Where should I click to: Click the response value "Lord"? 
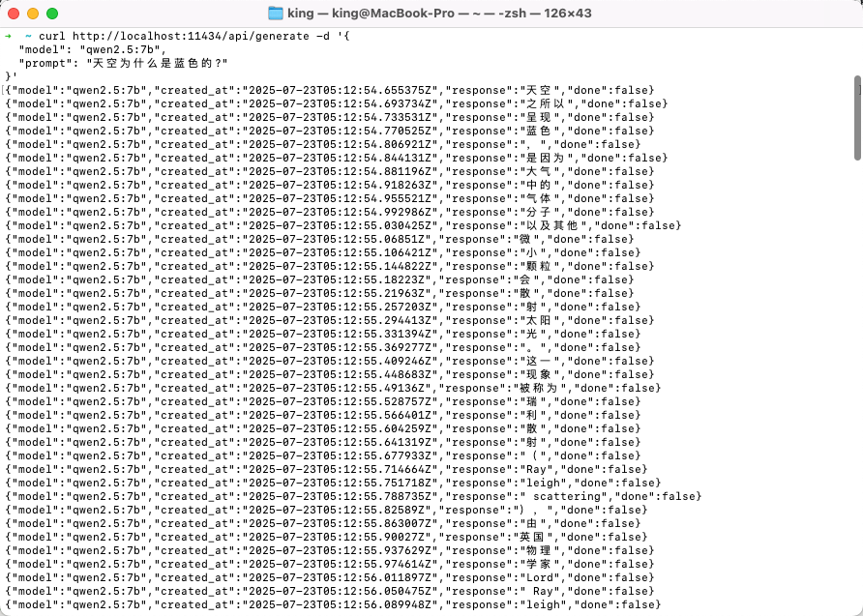pyautogui.click(x=540, y=577)
